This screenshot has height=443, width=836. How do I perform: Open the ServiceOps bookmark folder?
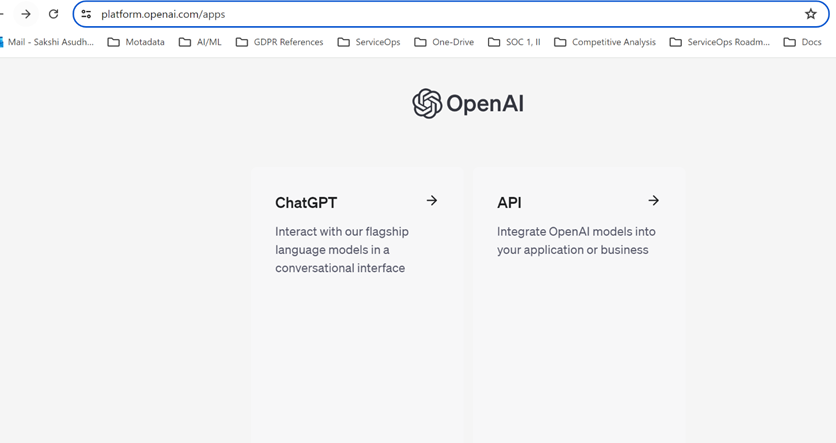pyautogui.click(x=369, y=42)
